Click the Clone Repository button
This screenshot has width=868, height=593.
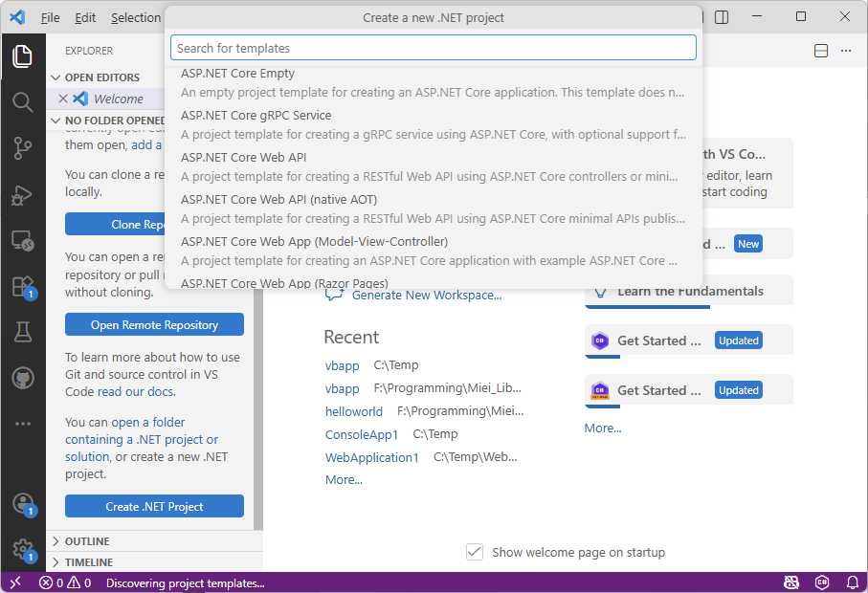(115, 225)
